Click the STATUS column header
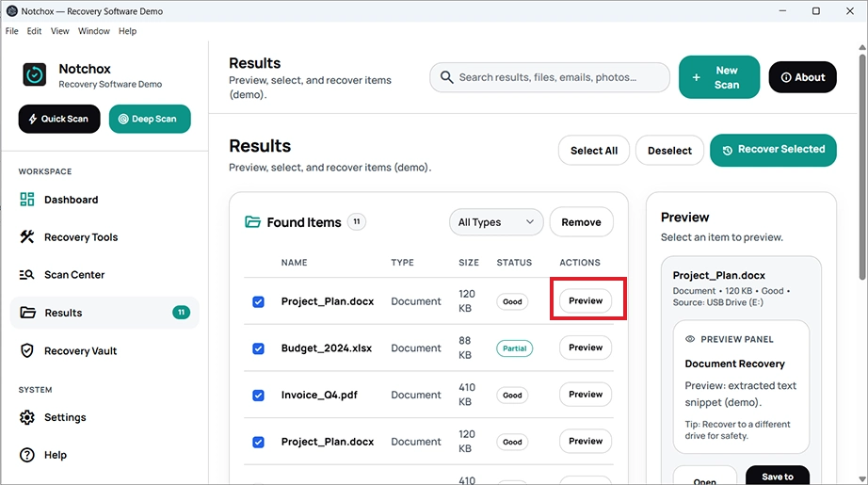 (514, 263)
